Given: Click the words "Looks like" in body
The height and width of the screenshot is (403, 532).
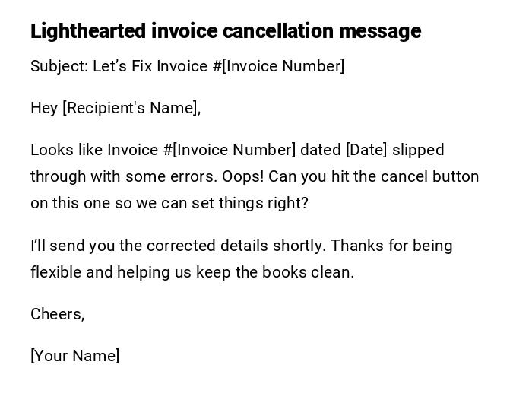Looking at the screenshot, I should click(x=66, y=150).
